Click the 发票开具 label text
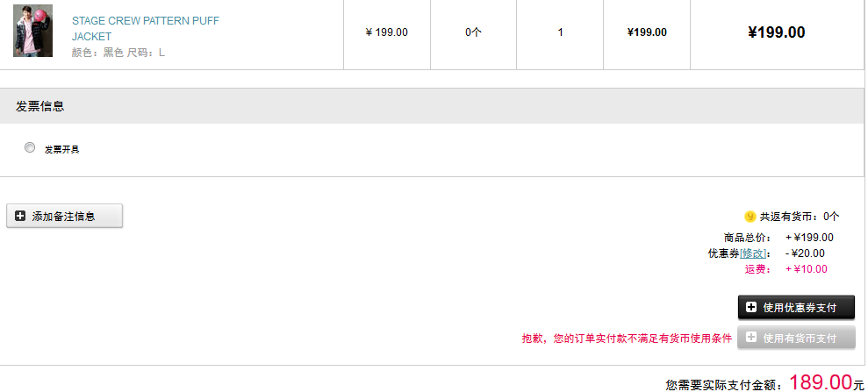Screen dimensions: 868x392 [x=62, y=149]
